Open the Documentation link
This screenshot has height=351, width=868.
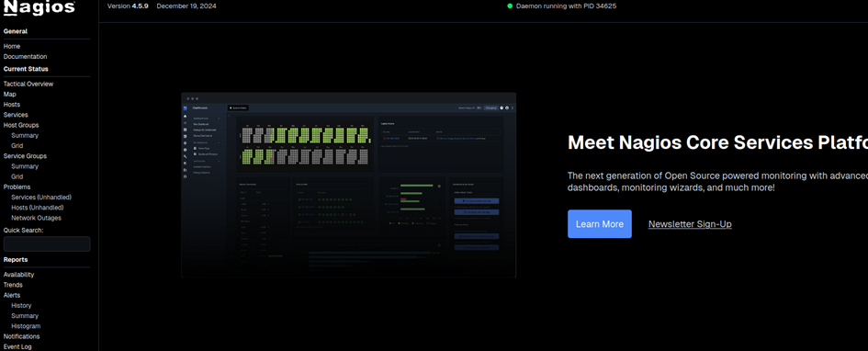pyautogui.click(x=25, y=56)
